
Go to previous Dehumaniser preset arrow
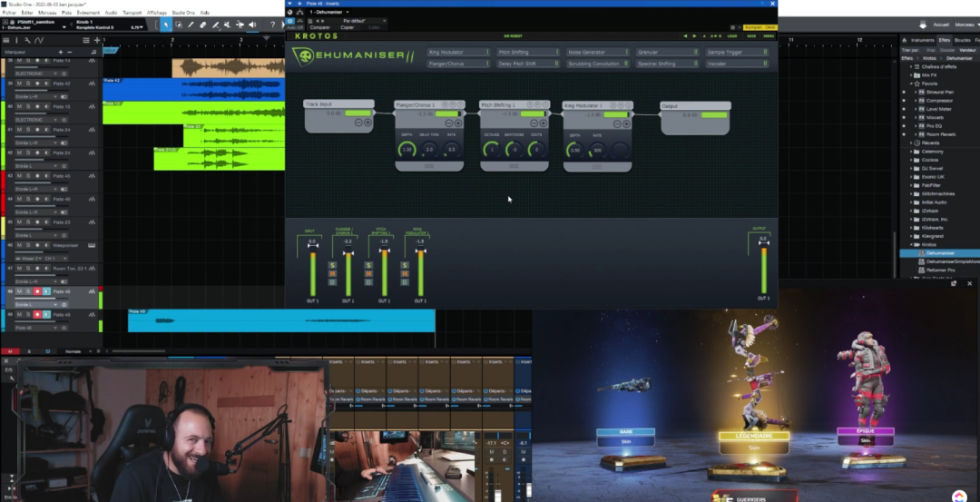click(685, 35)
